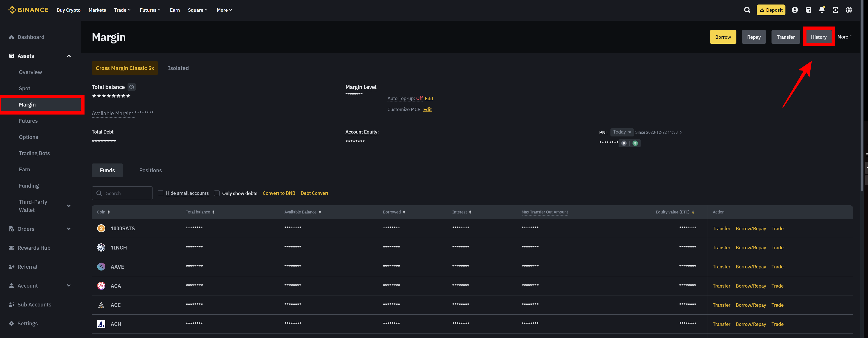The image size is (868, 338).
Task: Open Trade dropdown in top nav
Action: [122, 10]
